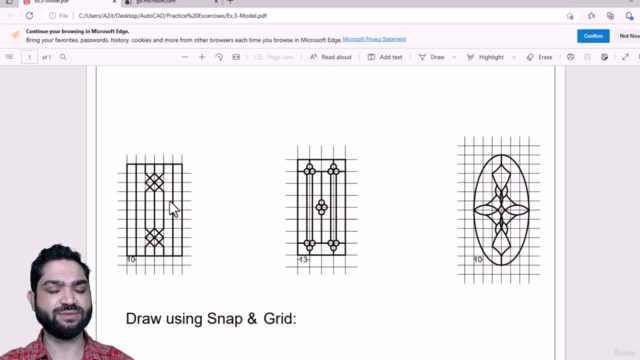Click the page number input field
Screen dimensions: 640x360
coord(29,57)
